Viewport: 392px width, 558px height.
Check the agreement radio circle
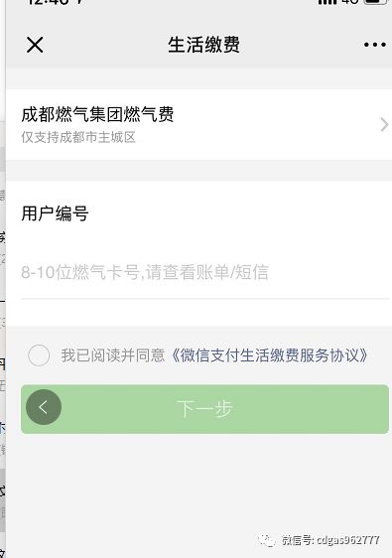click(39, 355)
